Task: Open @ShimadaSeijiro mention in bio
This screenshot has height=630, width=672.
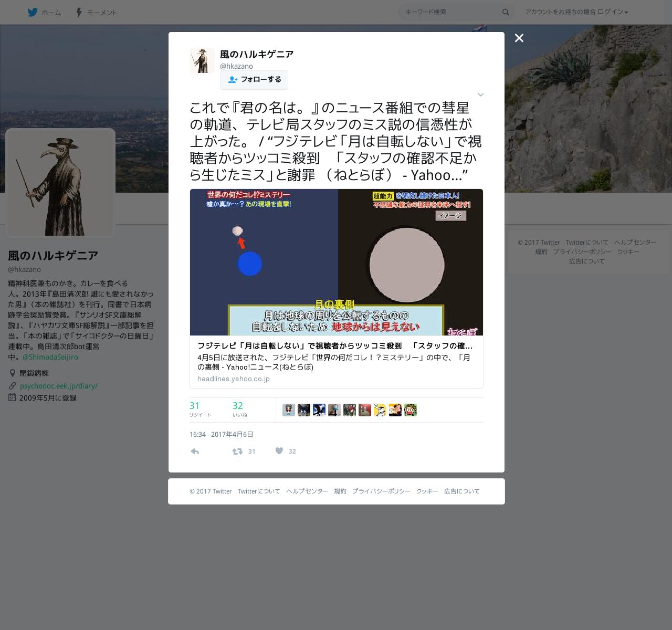Action: pos(50,357)
